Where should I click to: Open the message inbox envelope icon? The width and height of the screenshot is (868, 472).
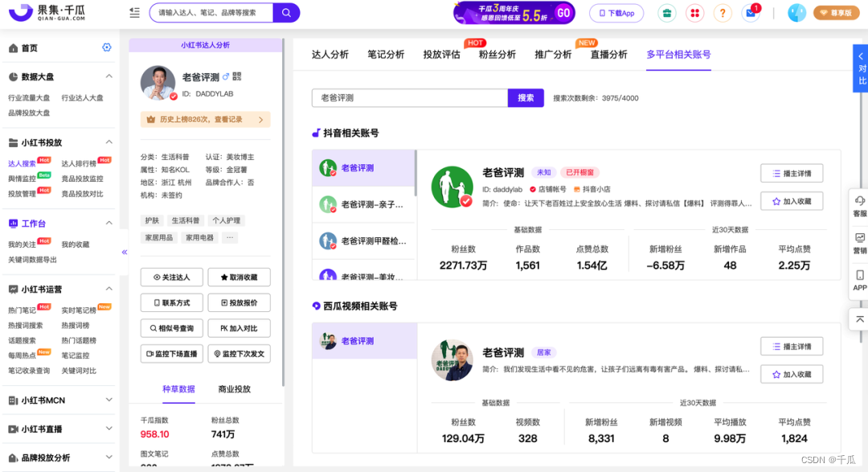[751, 14]
